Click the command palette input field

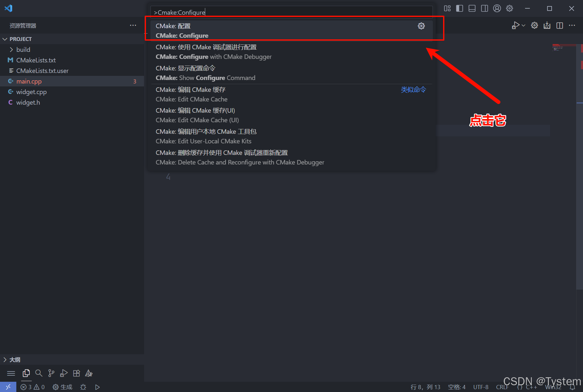(291, 12)
